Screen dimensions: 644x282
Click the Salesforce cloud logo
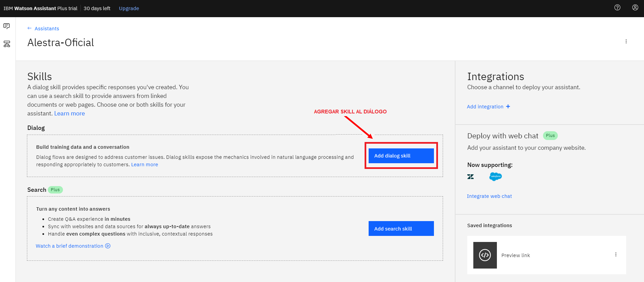click(496, 177)
